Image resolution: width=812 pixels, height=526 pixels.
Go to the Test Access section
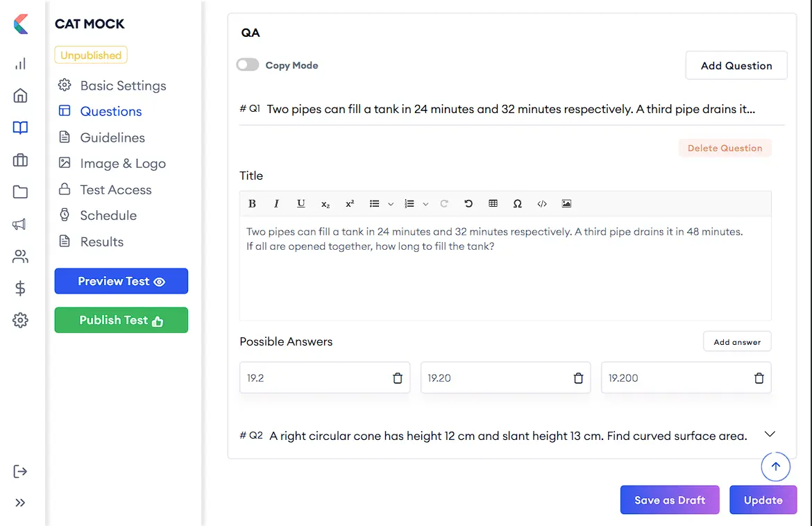(x=115, y=189)
